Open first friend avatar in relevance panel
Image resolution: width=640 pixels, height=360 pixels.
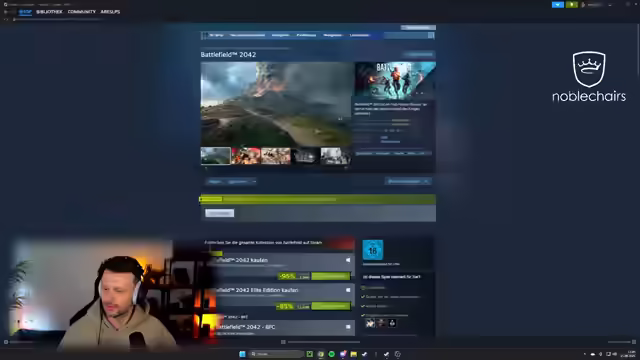coord(370,323)
